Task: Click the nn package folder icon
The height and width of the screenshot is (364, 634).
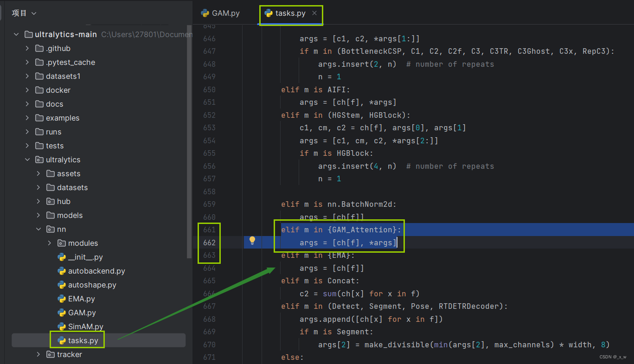Action: (x=51, y=229)
